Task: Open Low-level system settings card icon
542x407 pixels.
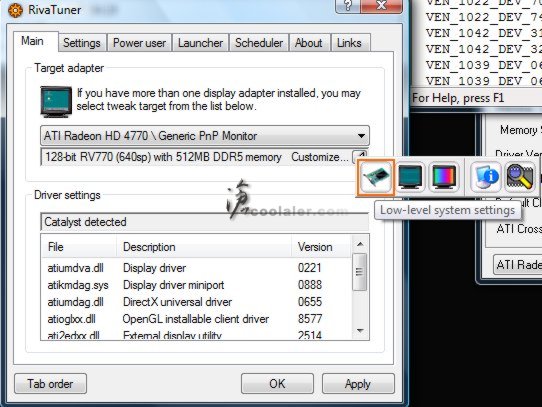Action: point(376,178)
